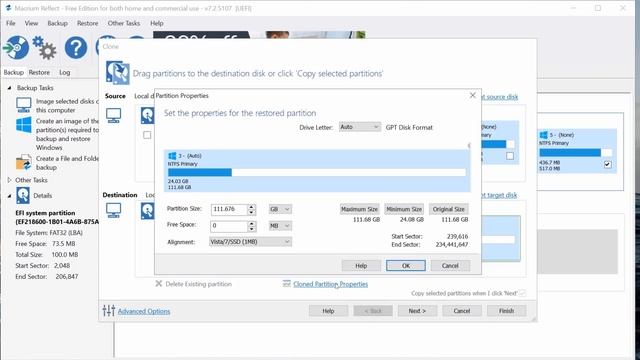Viewport: 640px width, 360px height.
Task: Click the Cloned Partition Properties icon
Action: (287, 283)
